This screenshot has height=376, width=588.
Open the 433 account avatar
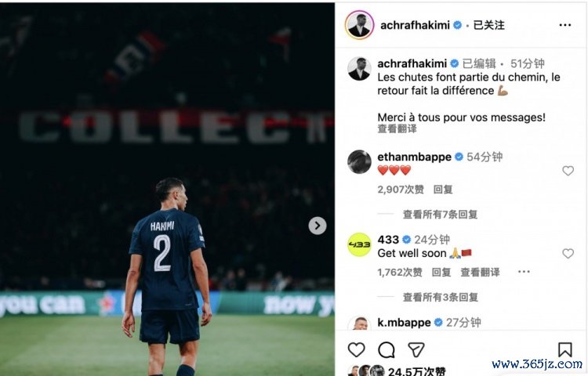359,244
